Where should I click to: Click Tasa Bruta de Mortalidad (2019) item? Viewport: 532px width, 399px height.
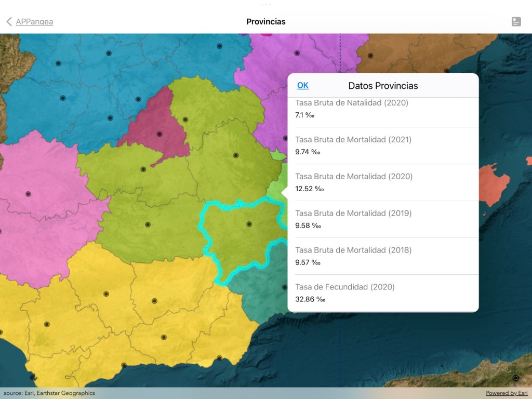point(383,219)
